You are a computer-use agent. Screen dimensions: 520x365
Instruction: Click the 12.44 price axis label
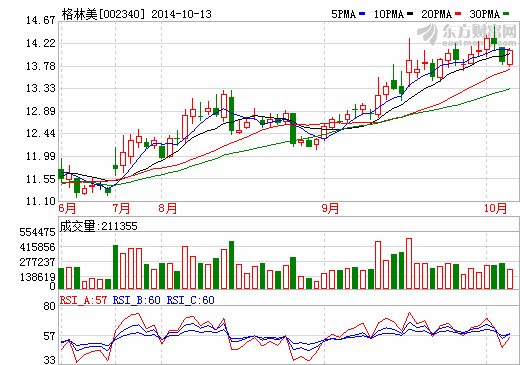[40, 133]
